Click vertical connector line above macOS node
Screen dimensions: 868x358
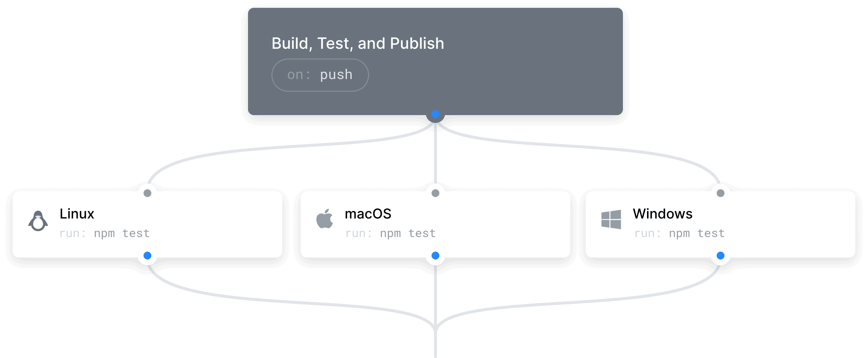click(x=435, y=155)
